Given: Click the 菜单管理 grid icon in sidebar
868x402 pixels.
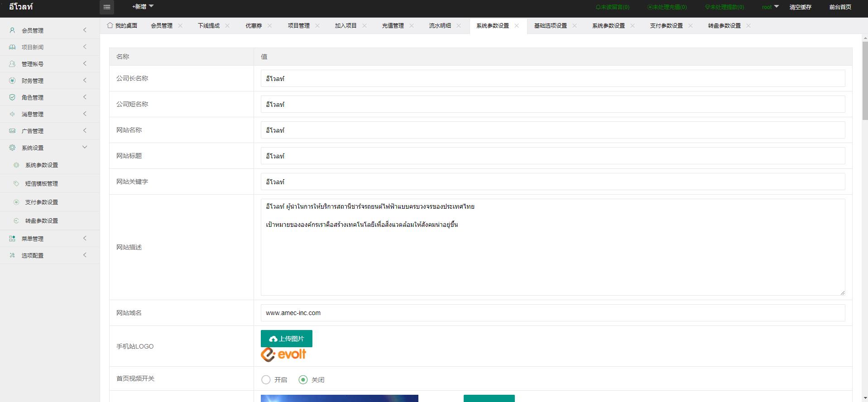Looking at the screenshot, I should point(12,239).
